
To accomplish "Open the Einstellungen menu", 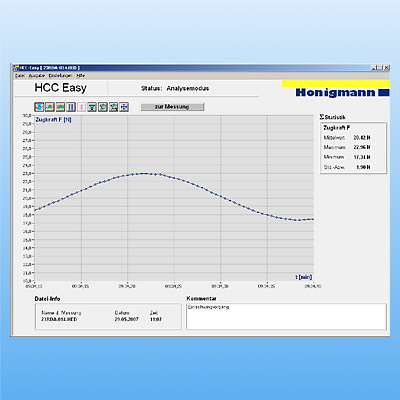I will 60,76.
